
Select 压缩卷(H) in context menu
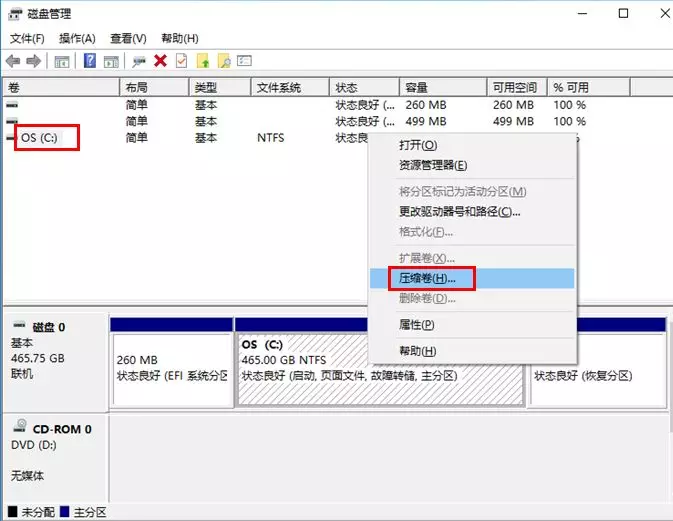click(x=472, y=278)
